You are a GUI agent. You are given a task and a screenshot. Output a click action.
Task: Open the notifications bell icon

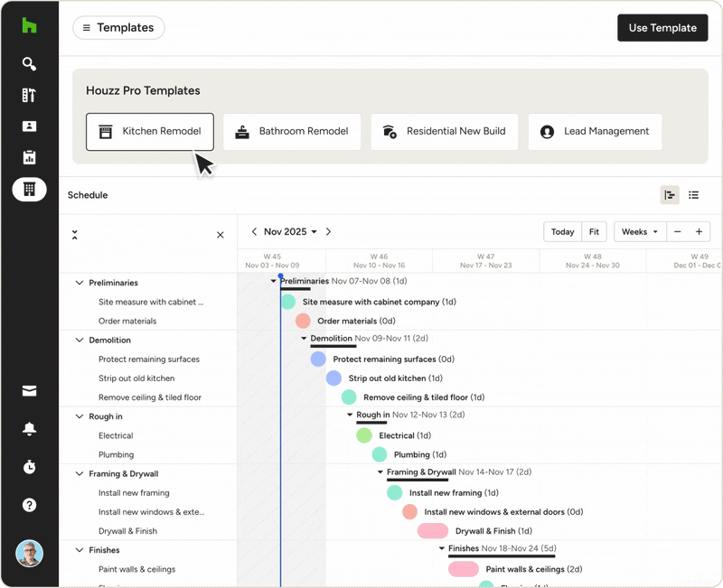pos(29,429)
